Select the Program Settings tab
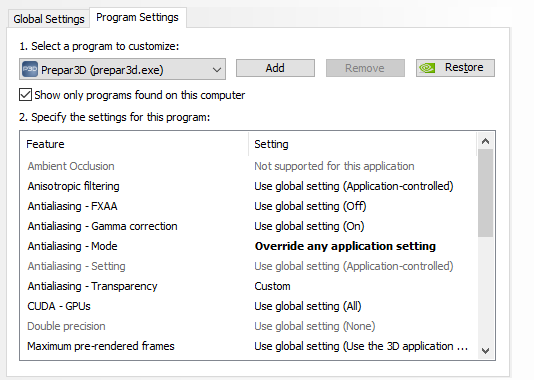 coord(138,17)
